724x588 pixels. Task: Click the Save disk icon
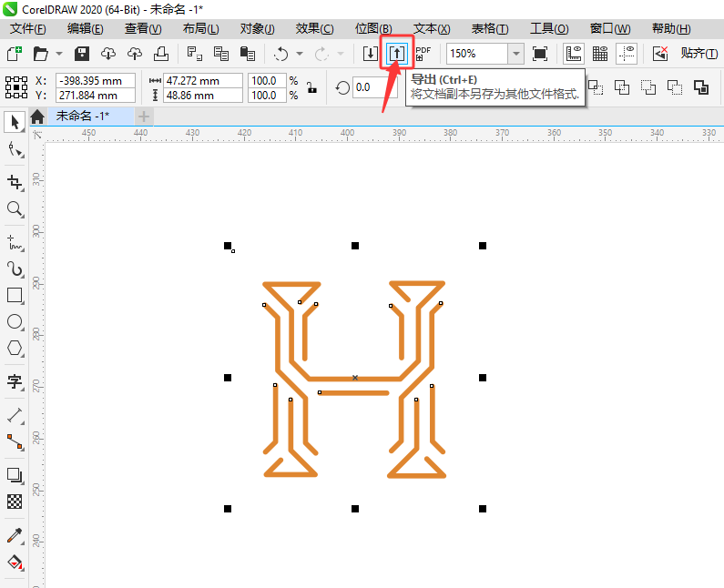[x=82, y=54]
